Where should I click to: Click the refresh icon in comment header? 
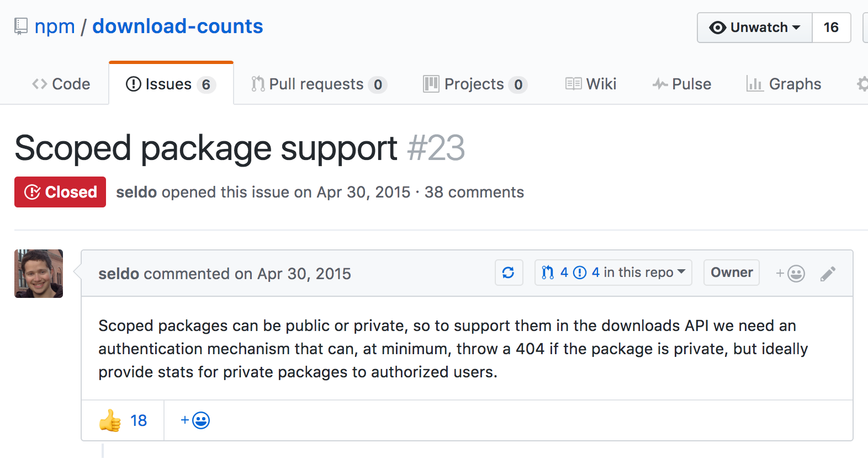[509, 273]
